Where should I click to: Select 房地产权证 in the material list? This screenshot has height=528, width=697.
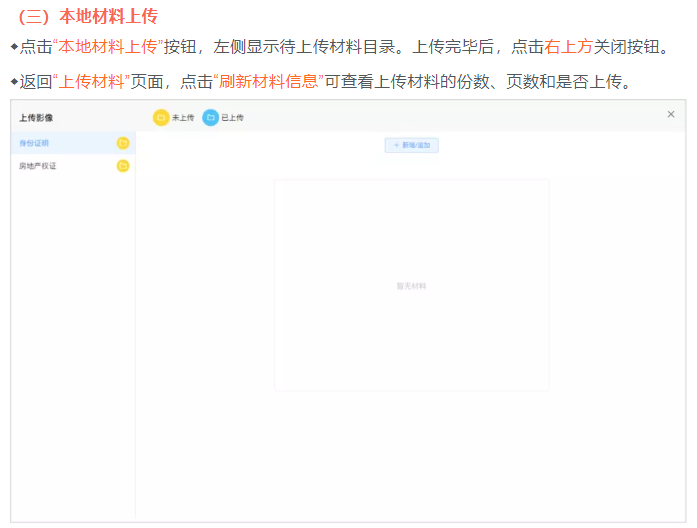tap(38, 166)
